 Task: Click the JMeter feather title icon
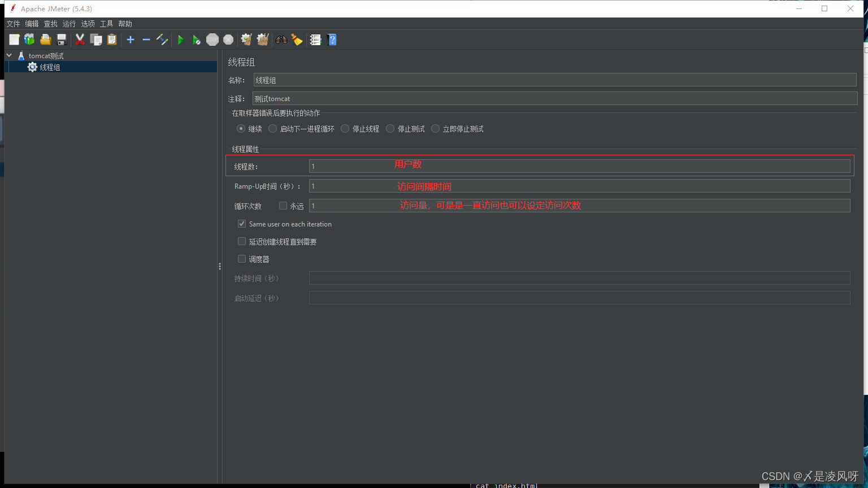click(13, 8)
